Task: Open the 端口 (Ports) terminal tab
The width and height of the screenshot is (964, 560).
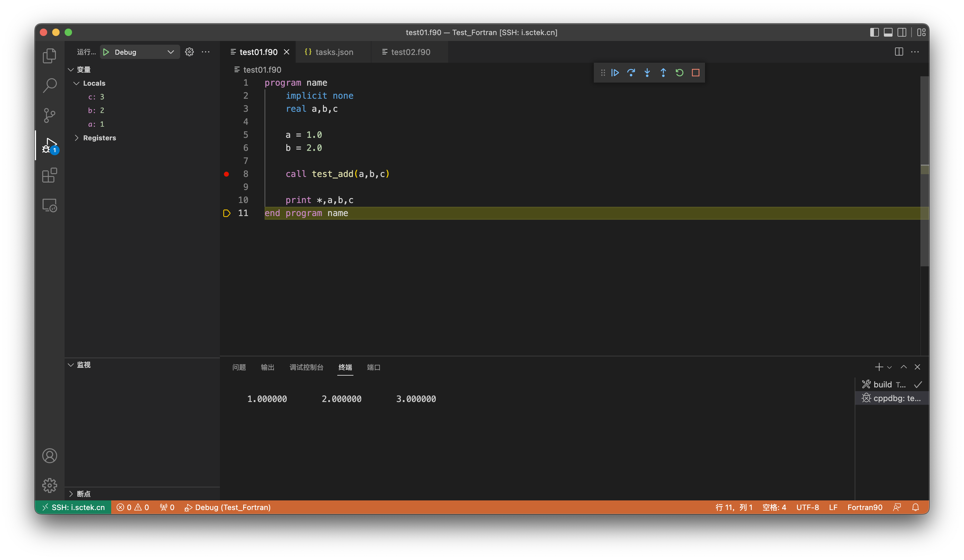Action: coord(373,367)
